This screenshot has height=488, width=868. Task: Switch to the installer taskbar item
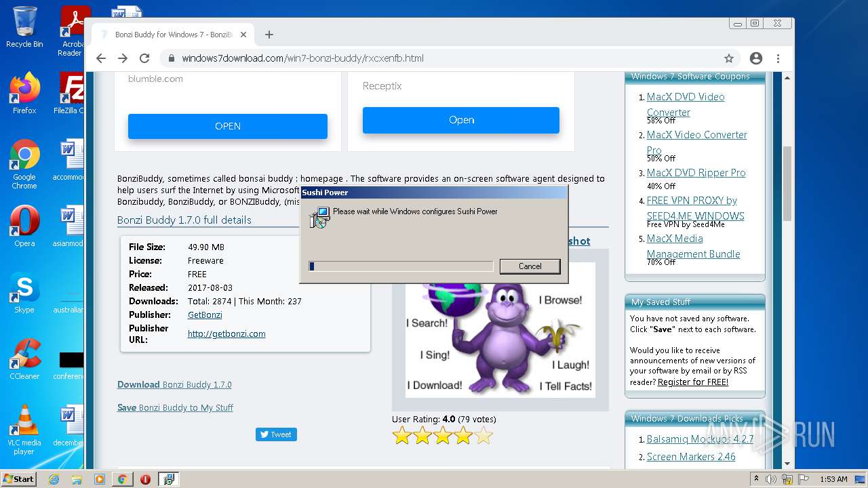(x=168, y=479)
